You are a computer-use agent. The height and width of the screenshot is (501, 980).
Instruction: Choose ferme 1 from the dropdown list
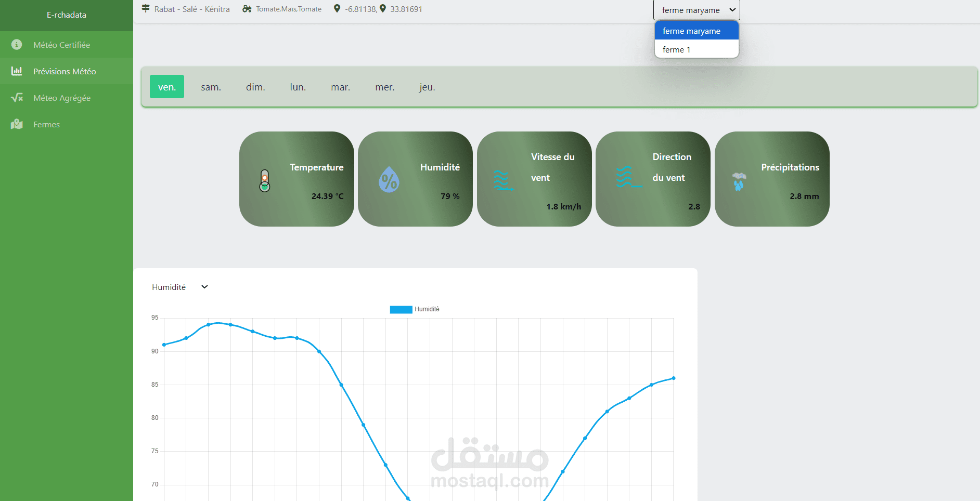pyautogui.click(x=697, y=49)
